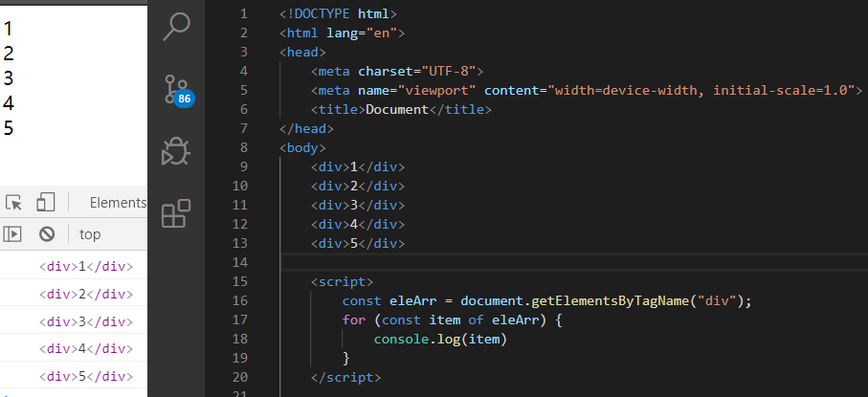Click rendered page text "5" in browser
Viewport: 868px width, 397px height.
click(9, 128)
